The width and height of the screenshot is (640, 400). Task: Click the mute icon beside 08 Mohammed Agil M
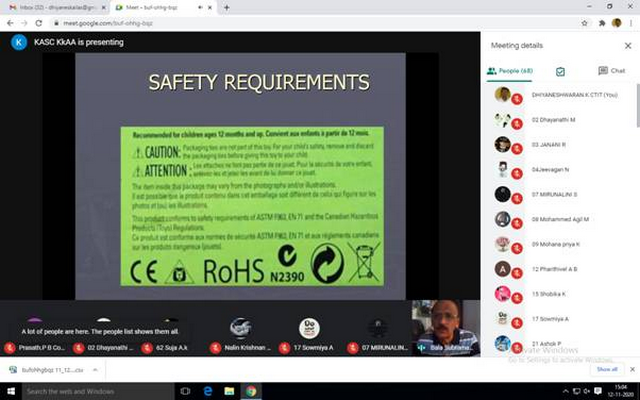tap(517, 223)
